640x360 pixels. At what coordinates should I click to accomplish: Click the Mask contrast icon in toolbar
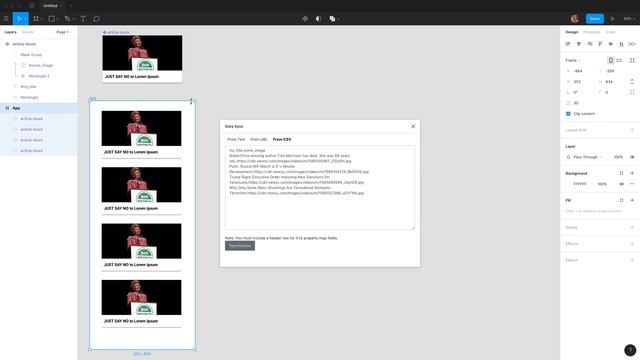[318, 19]
